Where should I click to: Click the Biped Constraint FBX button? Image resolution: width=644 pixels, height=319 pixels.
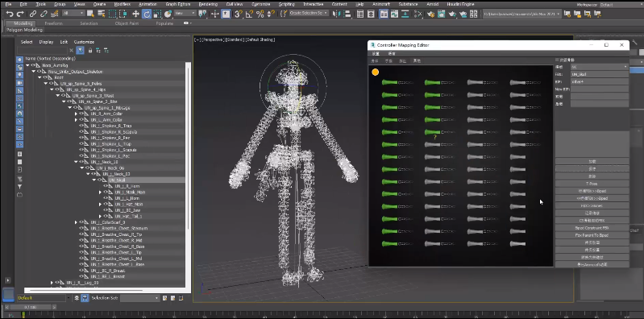592,228
